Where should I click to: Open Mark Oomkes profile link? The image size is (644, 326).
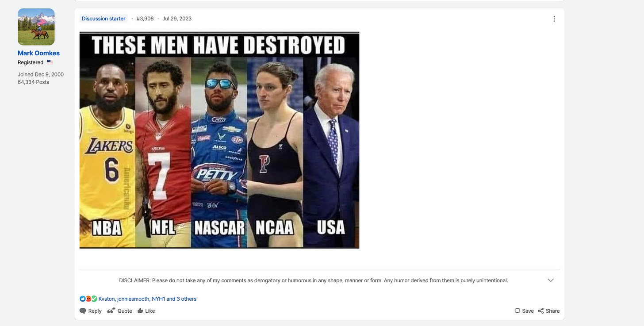38,53
